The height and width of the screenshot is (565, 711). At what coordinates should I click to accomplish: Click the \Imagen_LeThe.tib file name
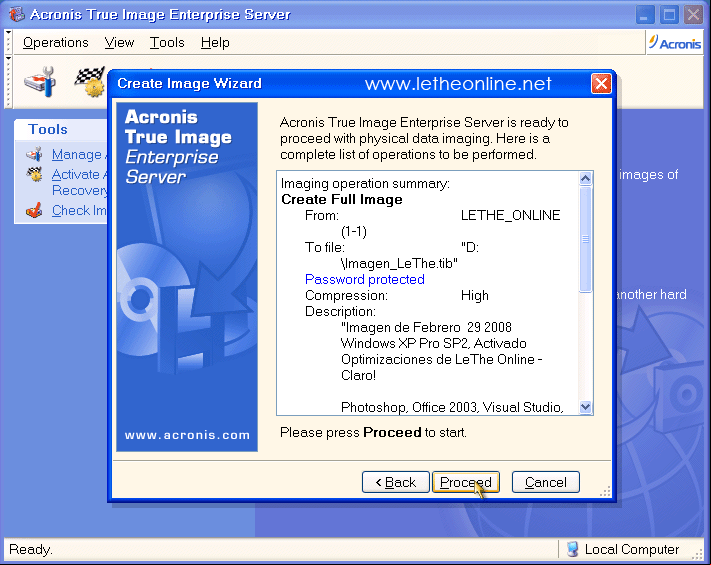click(x=399, y=263)
